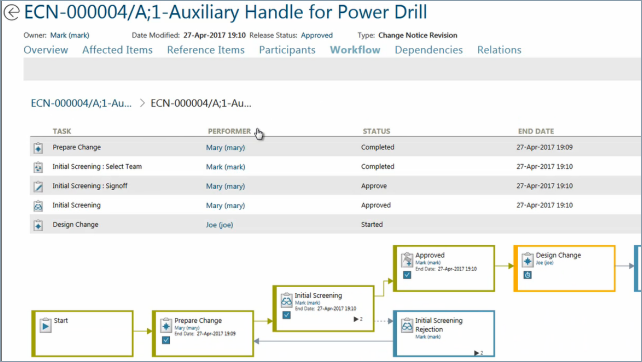Click the back arrow icon beside the title

click(11, 12)
